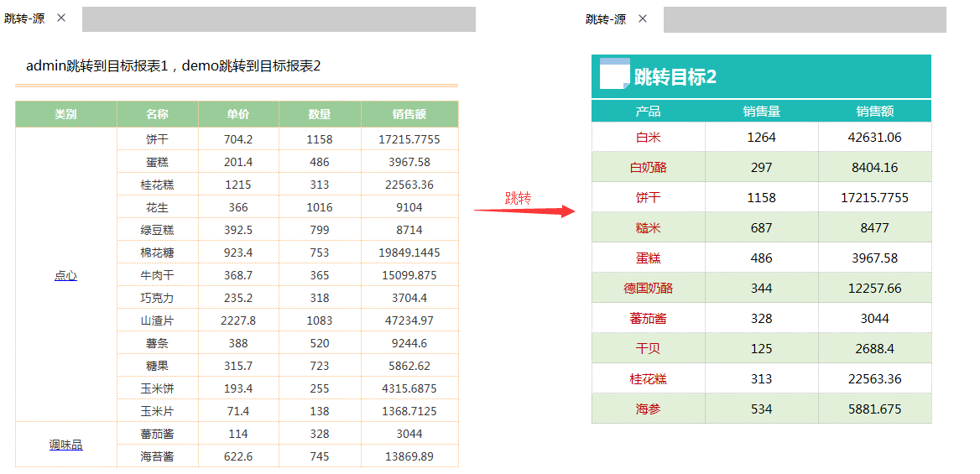Screen dimensions: 980x474
Task: Click the 销售量 column header
Action: (x=761, y=112)
